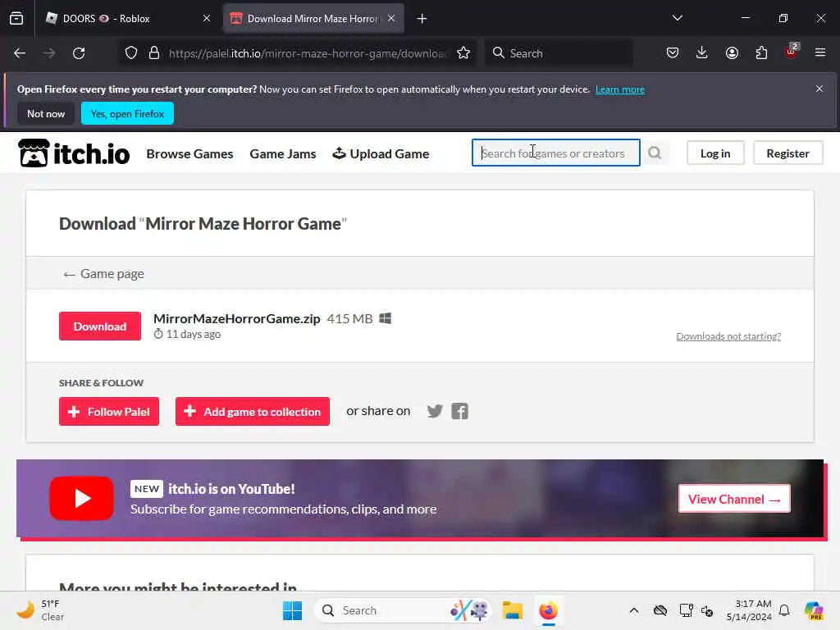Go back via Game page link

(104, 274)
